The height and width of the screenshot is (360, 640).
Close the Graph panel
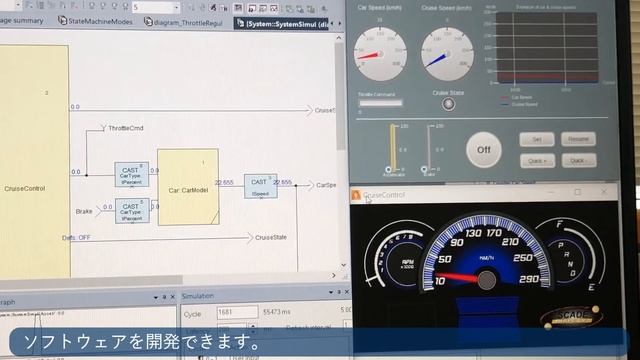(x=172, y=297)
